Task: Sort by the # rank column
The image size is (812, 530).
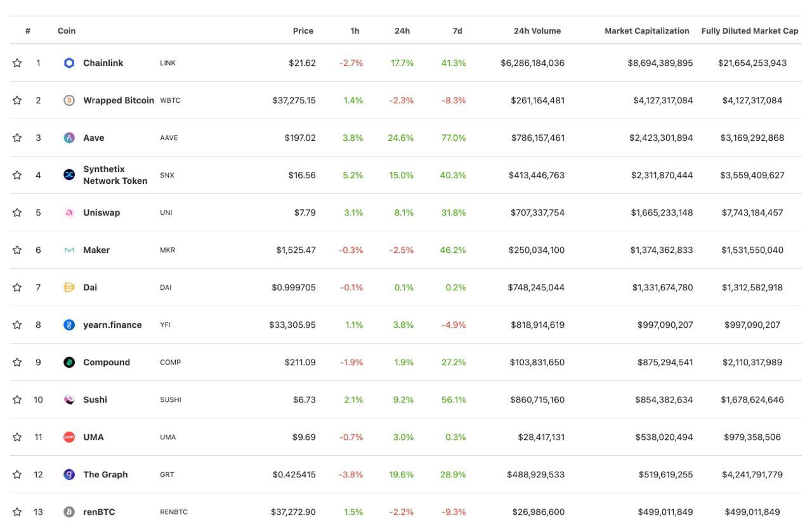Action: (x=28, y=30)
